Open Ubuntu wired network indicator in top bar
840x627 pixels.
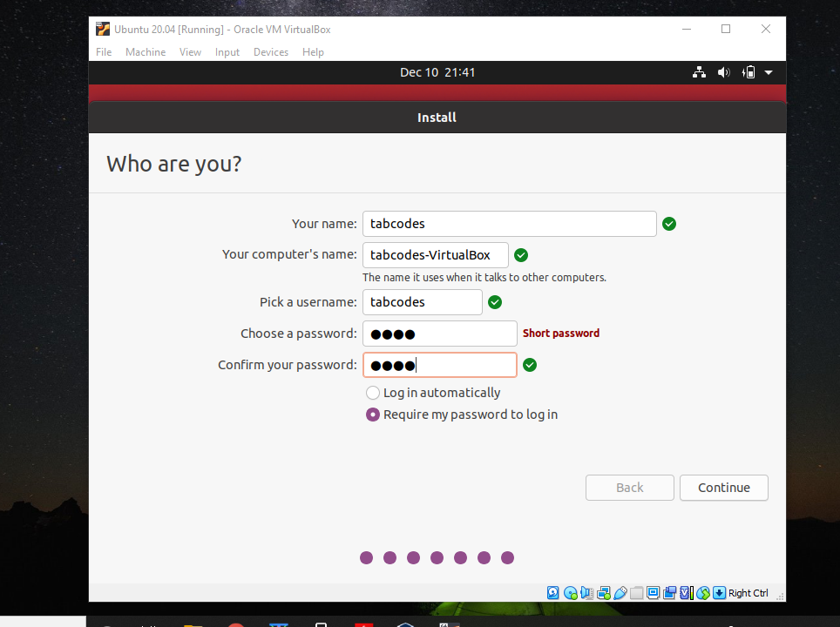(x=699, y=72)
